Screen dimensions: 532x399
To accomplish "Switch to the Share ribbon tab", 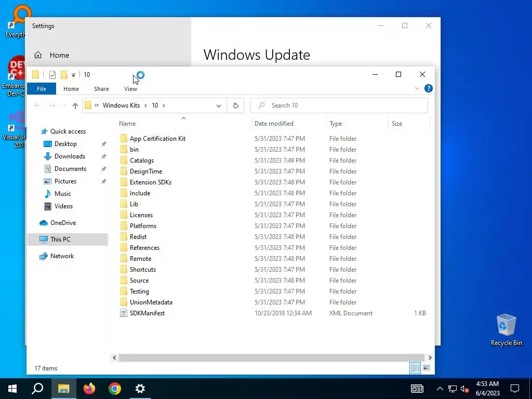I will 101,88.
